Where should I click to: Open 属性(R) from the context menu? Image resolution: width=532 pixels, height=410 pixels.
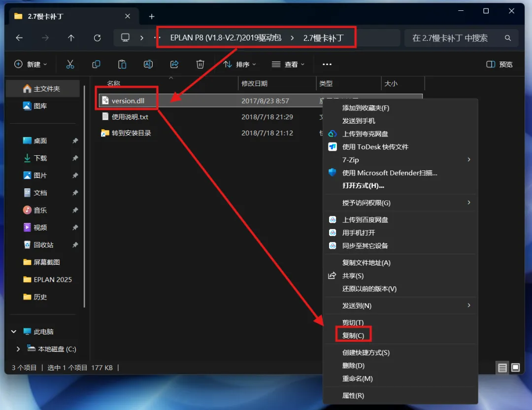pyautogui.click(x=353, y=395)
